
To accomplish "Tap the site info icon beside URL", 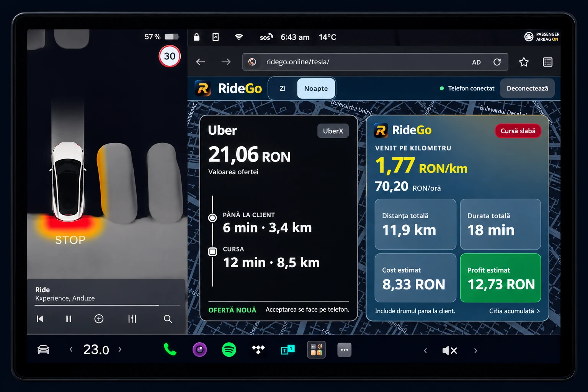I will (x=252, y=62).
